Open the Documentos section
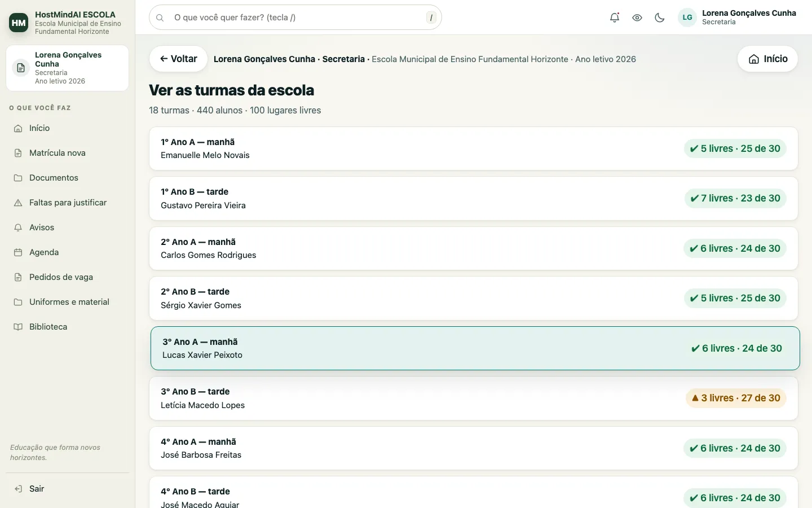Viewport: 812px width, 508px height. pos(68,178)
